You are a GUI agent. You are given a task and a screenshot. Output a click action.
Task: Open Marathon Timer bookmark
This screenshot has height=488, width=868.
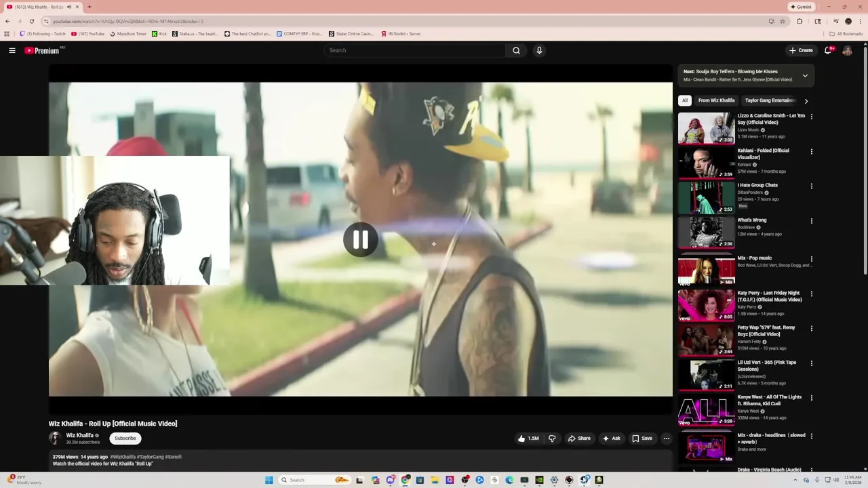coord(128,33)
